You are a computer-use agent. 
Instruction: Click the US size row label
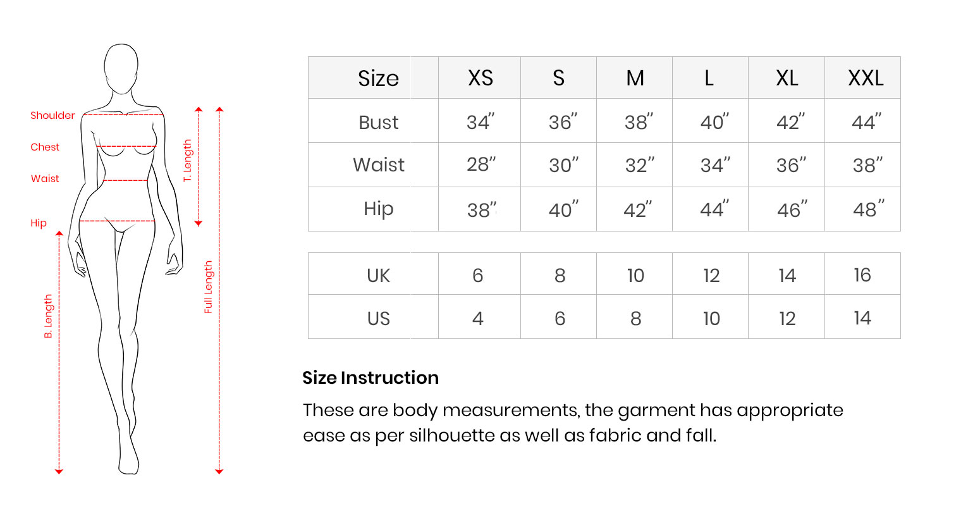(x=378, y=318)
